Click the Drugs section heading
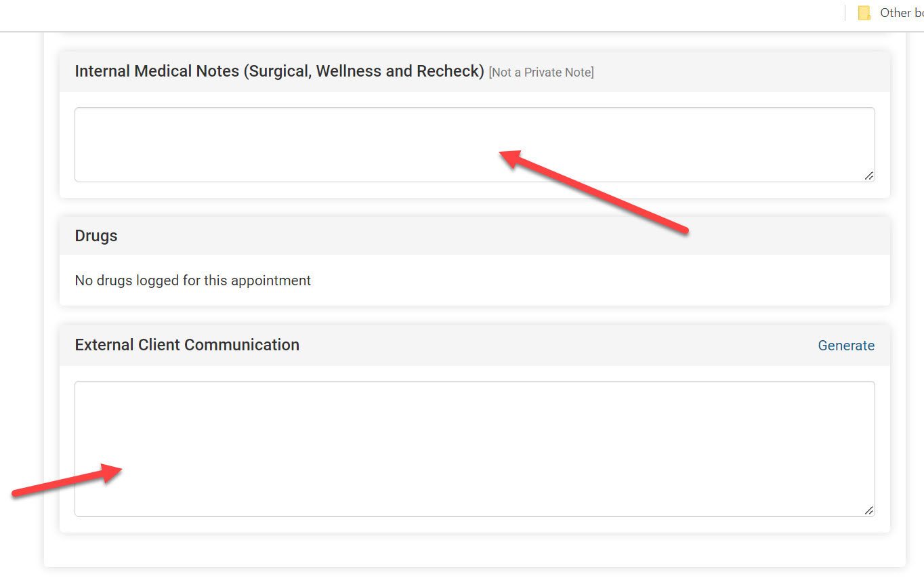The height and width of the screenshot is (578, 924). click(x=96, y=236)
